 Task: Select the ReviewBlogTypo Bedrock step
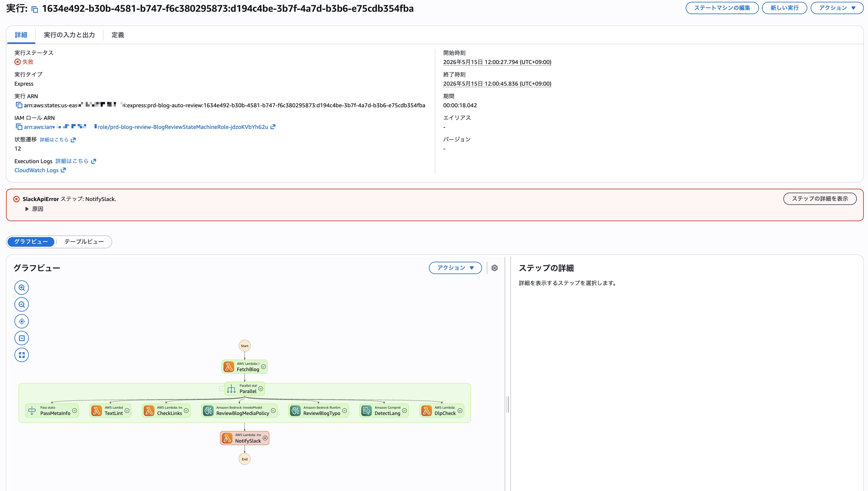(x=318, y=410)
